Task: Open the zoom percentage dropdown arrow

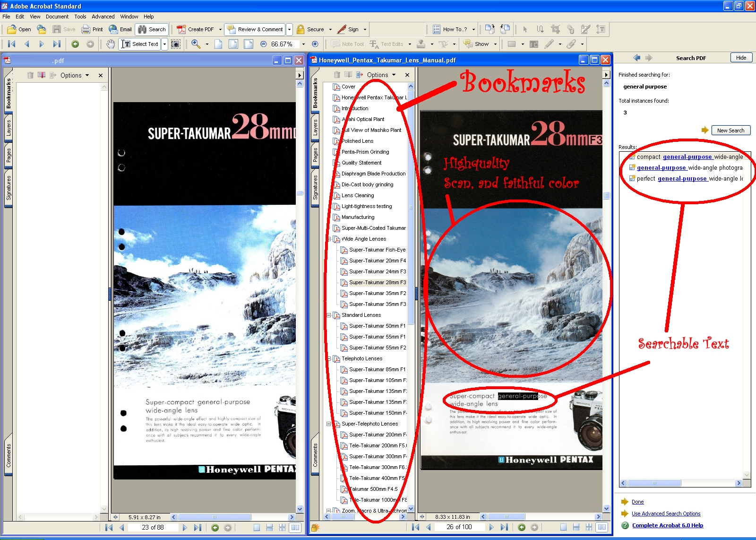Action: [303, 44]
